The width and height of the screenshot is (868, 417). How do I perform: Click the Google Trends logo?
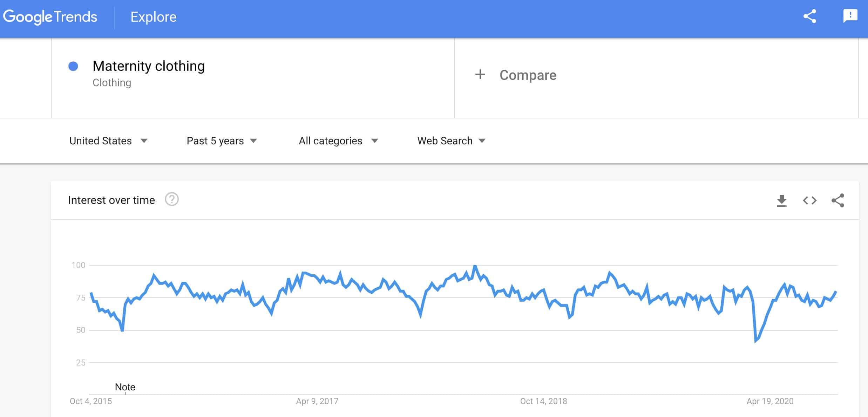point(50,17)
